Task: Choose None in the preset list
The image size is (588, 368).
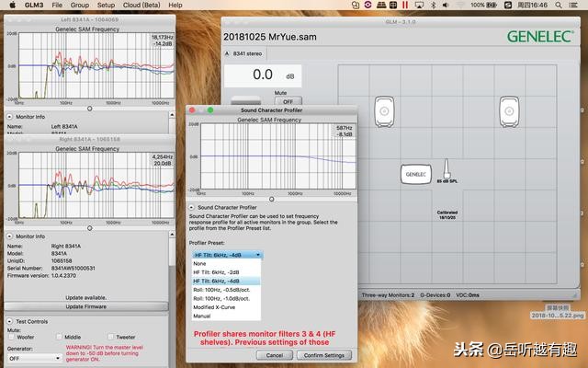Action: (226, 264)
